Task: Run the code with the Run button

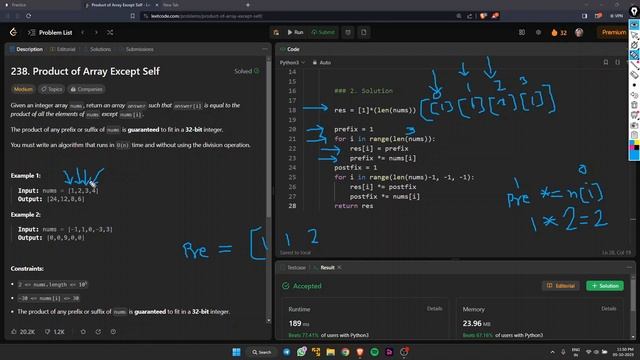Action: pos(295,32)
